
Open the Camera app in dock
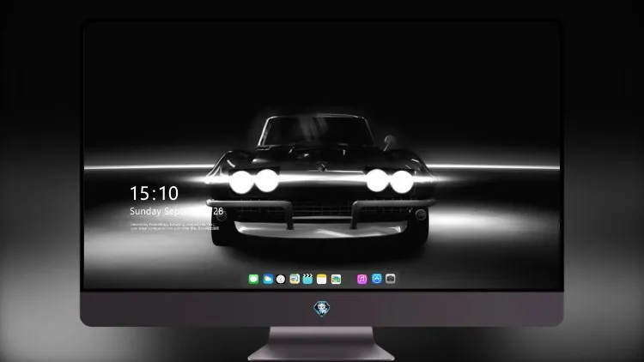pyautogui.click(x=391, y=279)
